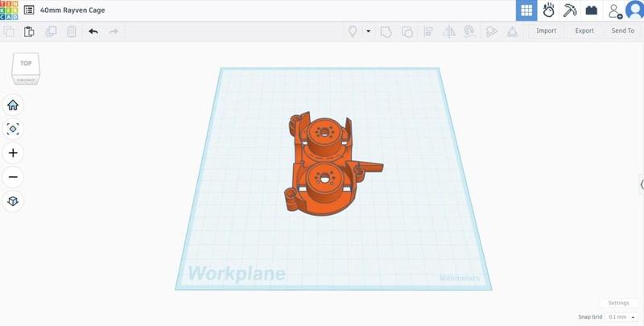Click the Ruler tool icon
The image size is (644, 326).
coord(512,31)
